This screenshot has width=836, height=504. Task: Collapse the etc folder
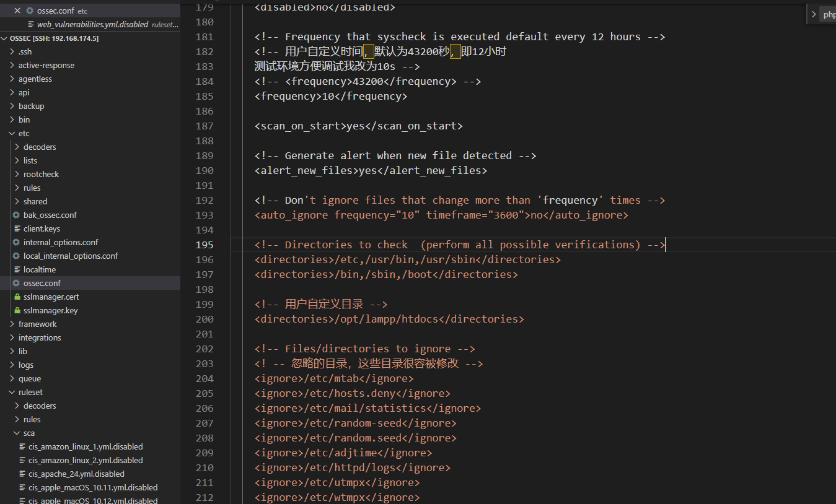click(x=12, y=133)
